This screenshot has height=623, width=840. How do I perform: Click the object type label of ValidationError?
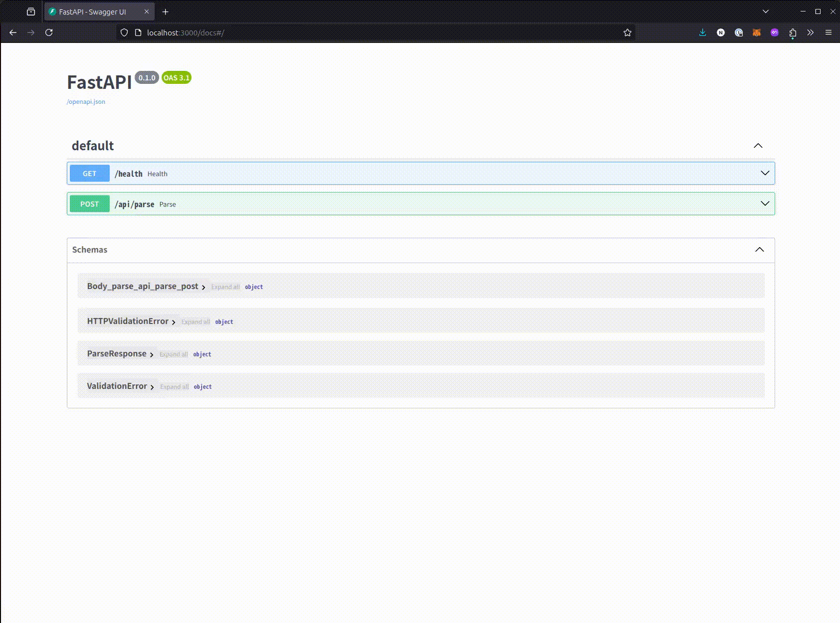pyautogui.click(x=203, y=387)
